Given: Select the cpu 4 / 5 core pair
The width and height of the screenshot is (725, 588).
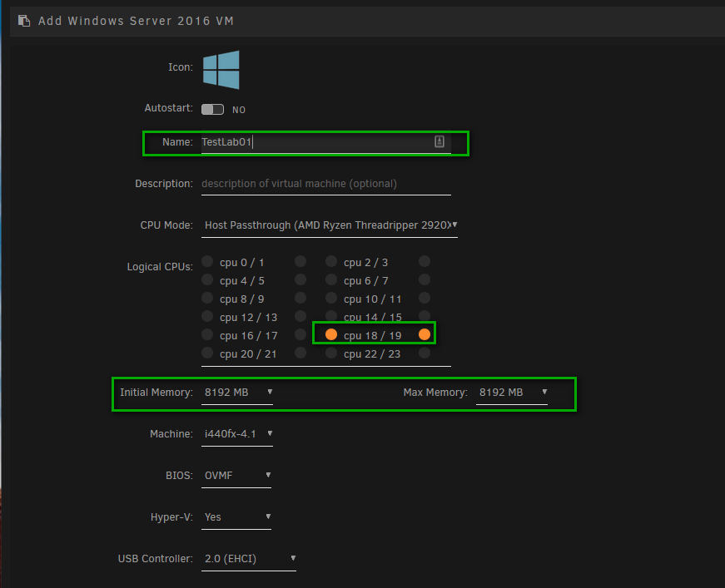Looking at the screenshot, I should click(206, 279).
